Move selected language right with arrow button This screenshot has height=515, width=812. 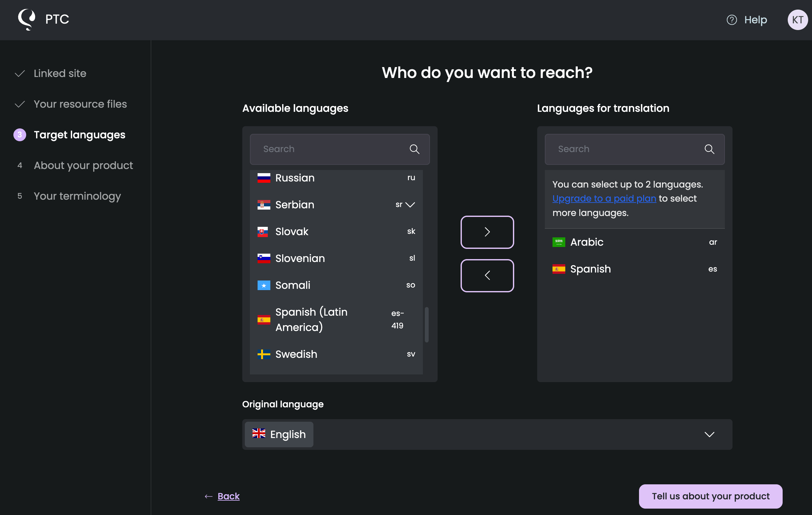(487, 232)
